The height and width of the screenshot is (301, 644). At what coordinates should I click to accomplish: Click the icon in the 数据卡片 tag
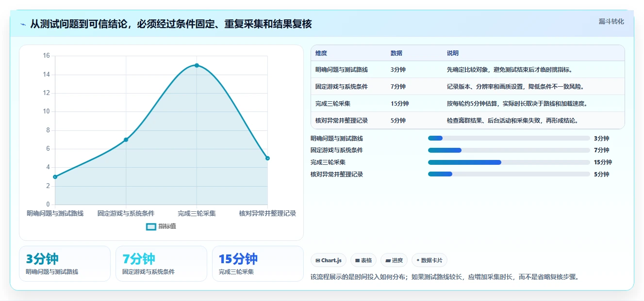pyautogui.click(x=418, y=260)
